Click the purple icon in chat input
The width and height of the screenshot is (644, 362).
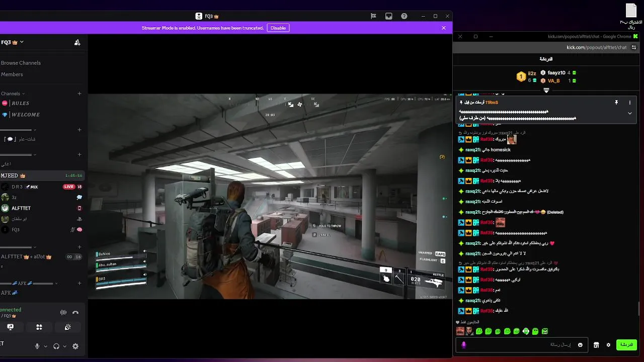pos(464,345)
